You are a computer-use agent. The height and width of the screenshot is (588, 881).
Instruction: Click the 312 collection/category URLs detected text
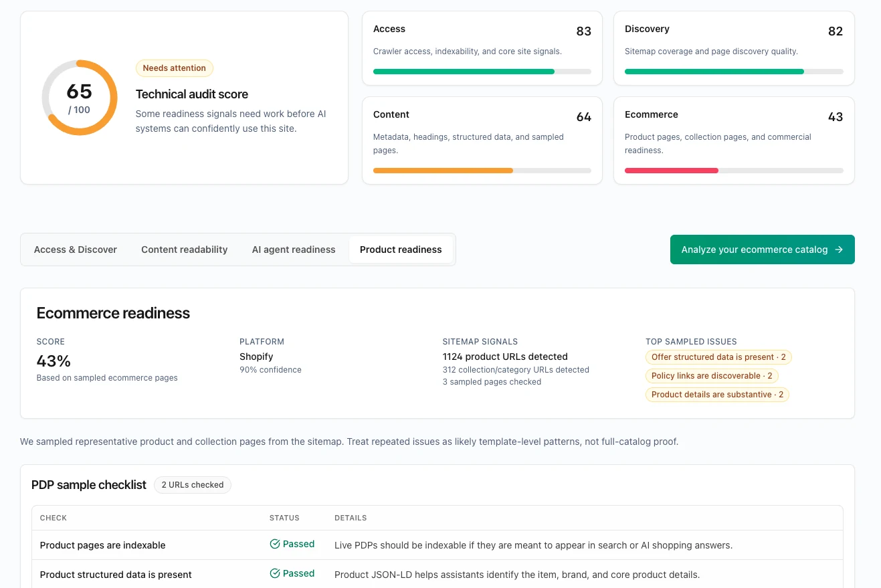point(516,370)
